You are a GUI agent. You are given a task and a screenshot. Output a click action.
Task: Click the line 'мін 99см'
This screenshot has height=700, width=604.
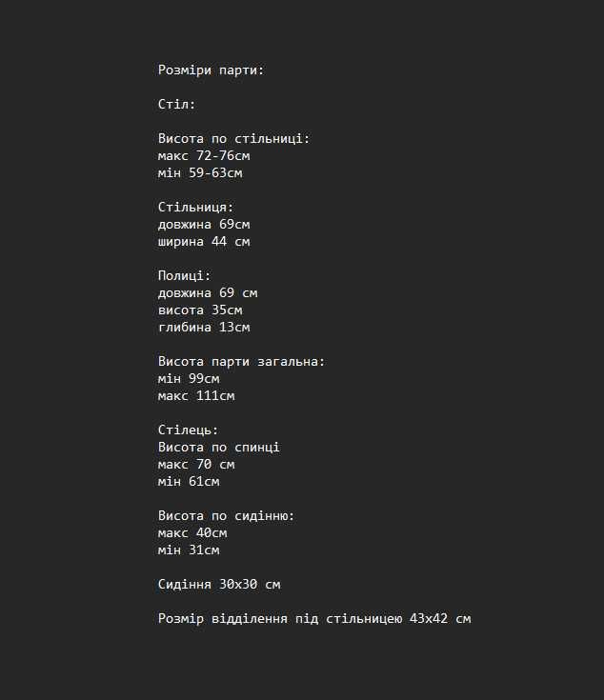click(x=189, y=379)
